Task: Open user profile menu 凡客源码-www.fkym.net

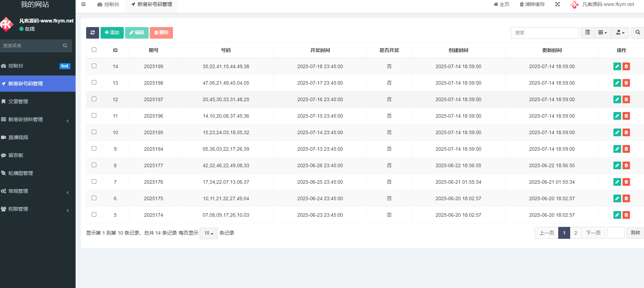Action: [x=603, y=5]
